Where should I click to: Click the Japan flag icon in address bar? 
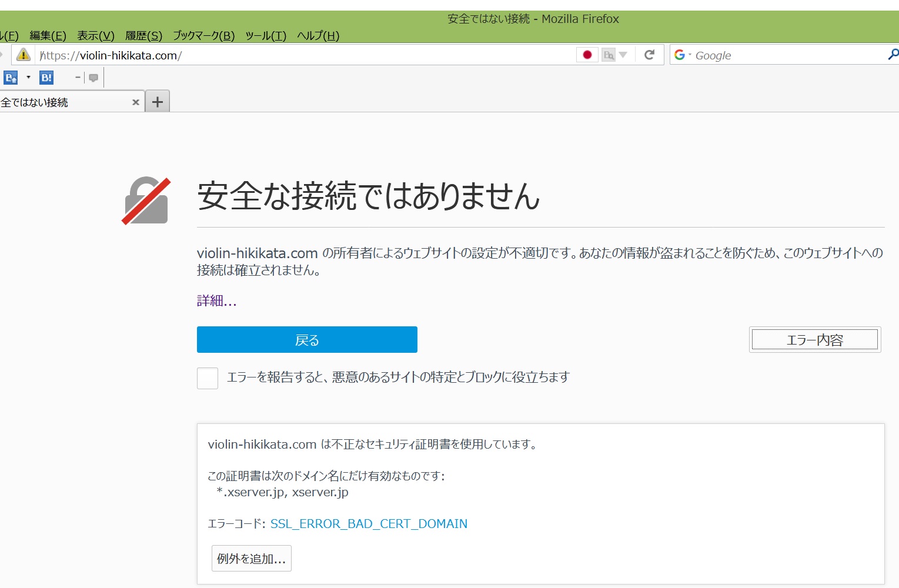click(x=587, y=55)
